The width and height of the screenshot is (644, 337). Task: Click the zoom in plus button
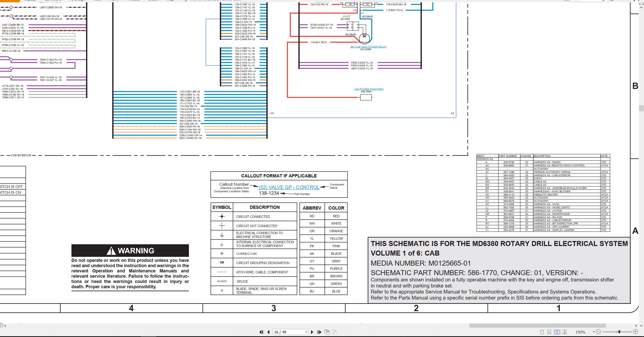[x=635, y=332]
